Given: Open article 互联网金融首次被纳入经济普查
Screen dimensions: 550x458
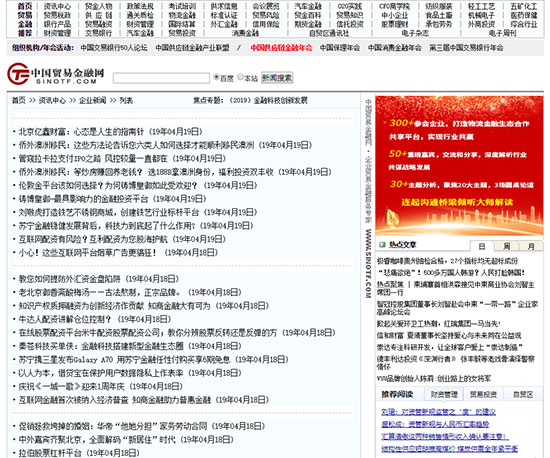Looking at the screenshot, I should (114, 400).
